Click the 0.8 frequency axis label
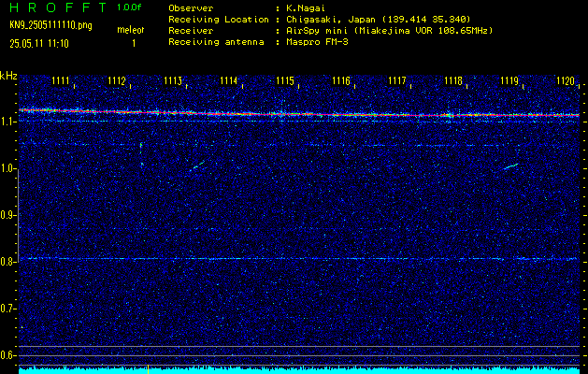Image resolution: width=588 pixels, height=374 pixels. [x=7, y=262]
